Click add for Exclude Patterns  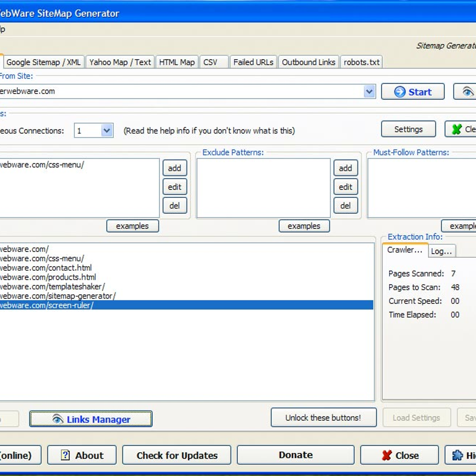click(x=345, y=168)
